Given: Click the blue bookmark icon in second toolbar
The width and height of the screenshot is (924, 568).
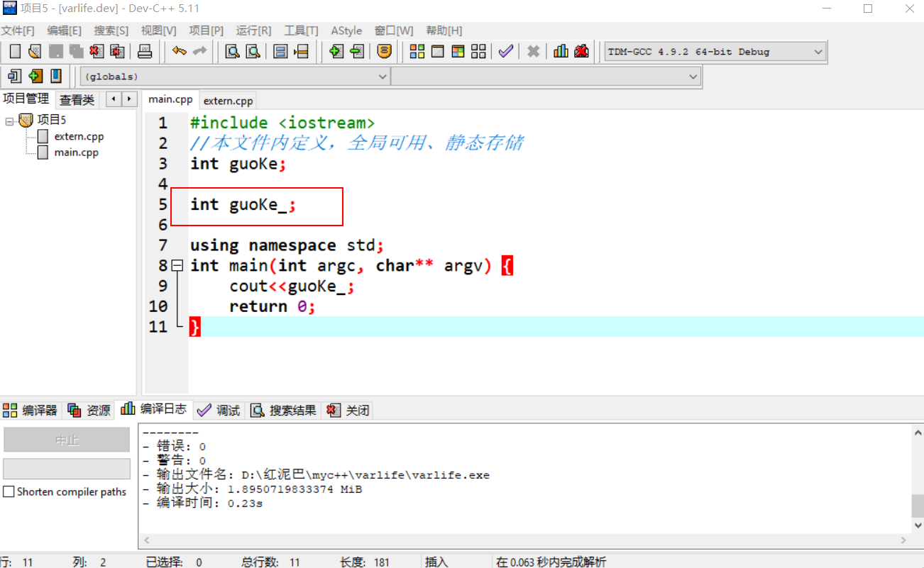Looking at the screenshot, I should coord(55,76).
